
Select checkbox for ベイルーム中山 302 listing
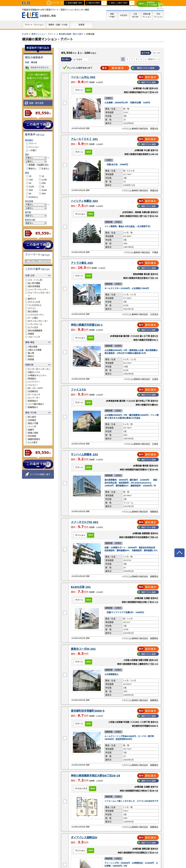pyautogui.click(x=65, y=103)
